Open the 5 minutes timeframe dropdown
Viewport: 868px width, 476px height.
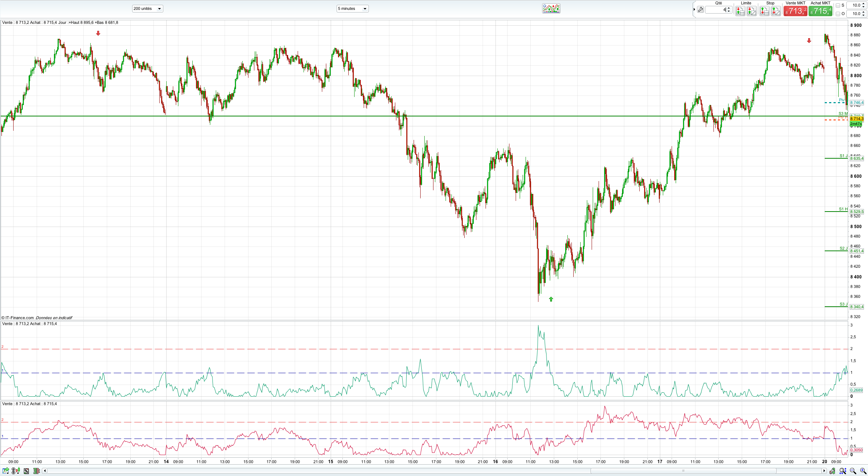point(352,8)
